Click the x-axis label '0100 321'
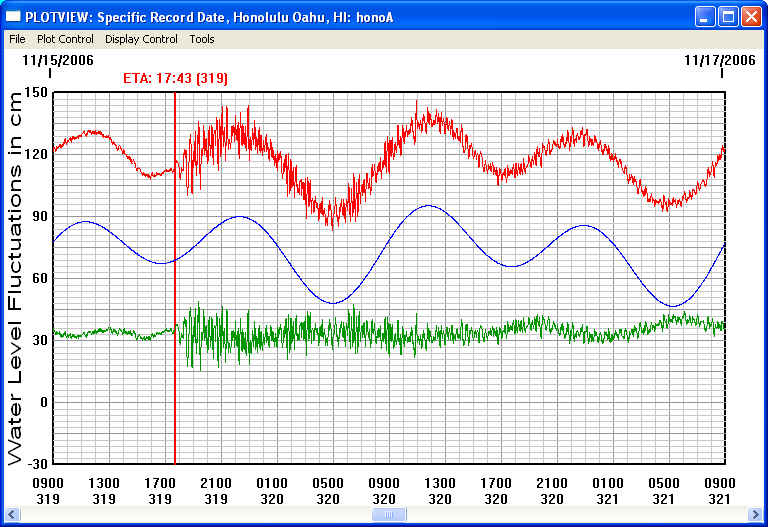The image size is (768, 527). [608, 491]
